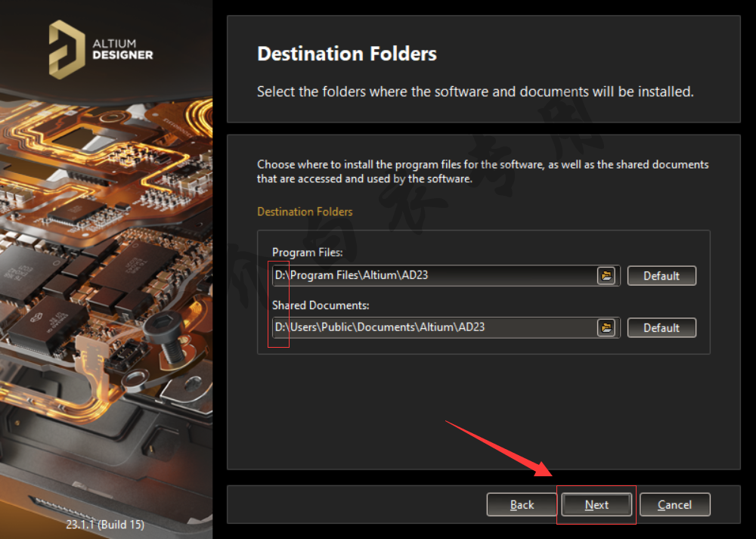This screenshot has width=756, height=539.
Task: Click the 'Program Files:' label
Action: (x=307, y=252)
